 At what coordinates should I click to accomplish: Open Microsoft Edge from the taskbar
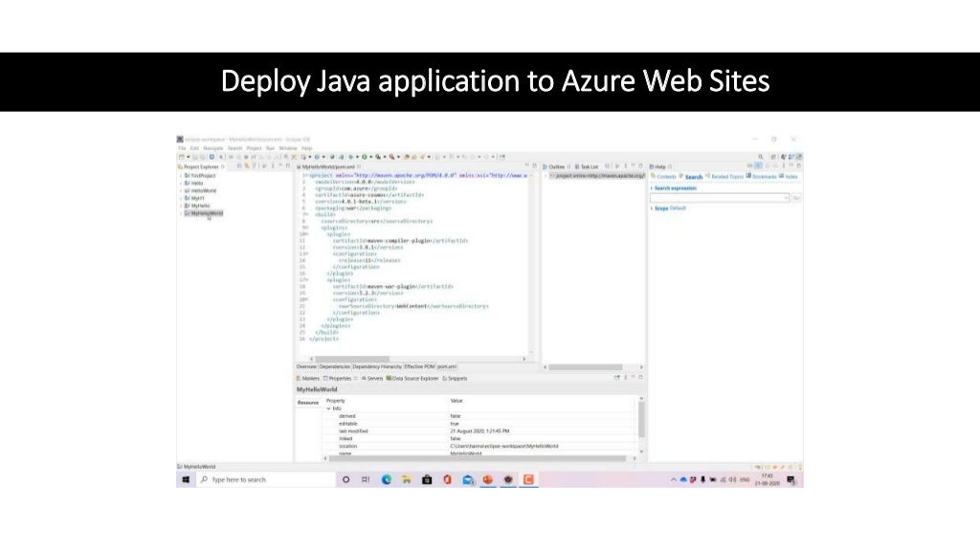pos(387,480)
